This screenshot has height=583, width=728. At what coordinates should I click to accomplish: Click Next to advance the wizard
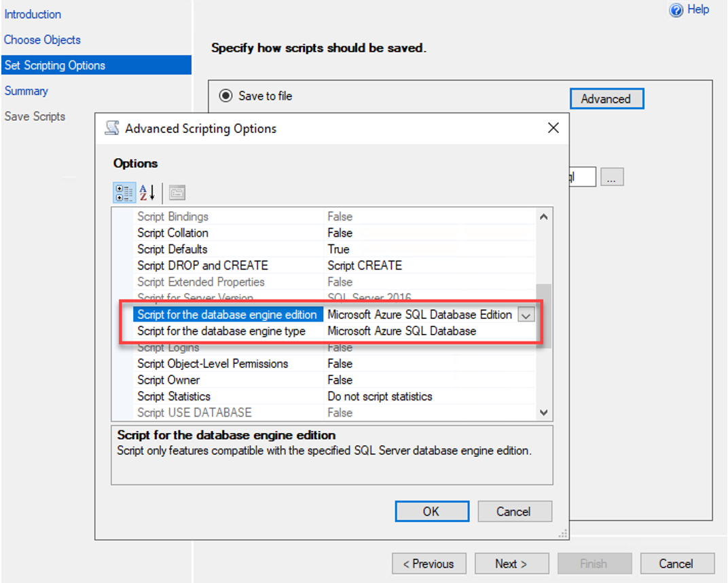(x=511, y=563)
